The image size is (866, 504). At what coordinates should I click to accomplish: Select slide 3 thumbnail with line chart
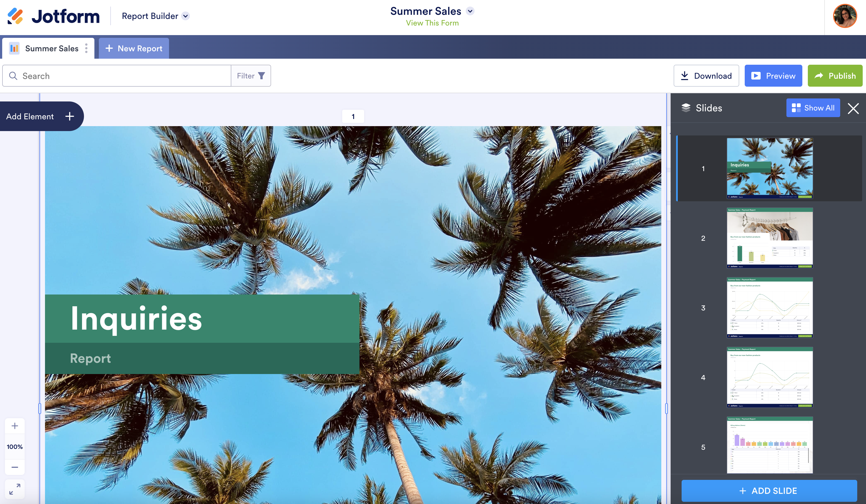tap(769, 308)
